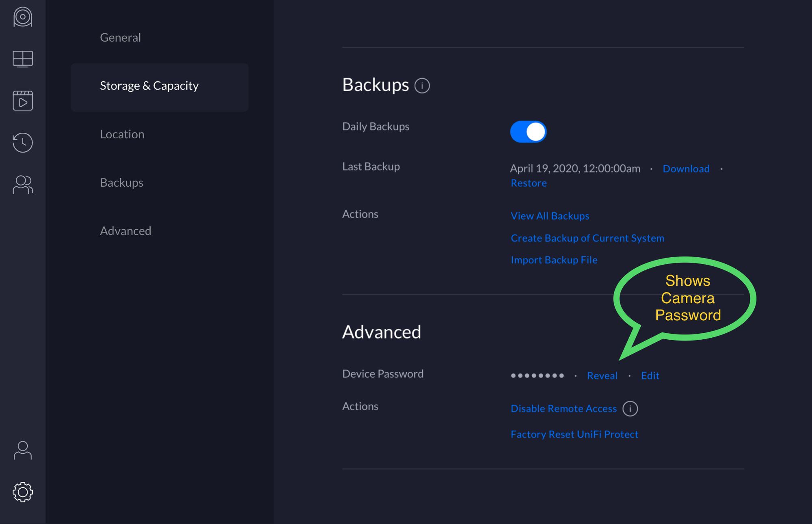Click Download next to Last Backup
Image resolution: width=812 pixels, height=524 pixels.
pos(685,168)
